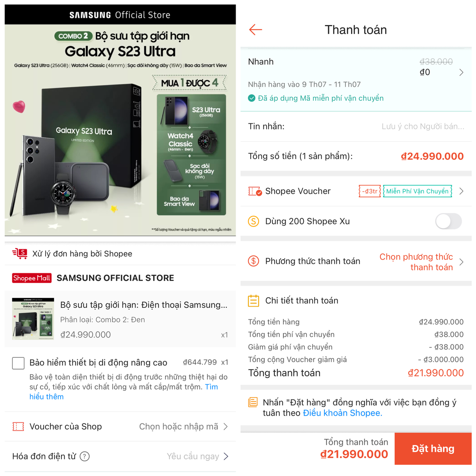Open the Điều khoản Shopee link

[342, 413]
